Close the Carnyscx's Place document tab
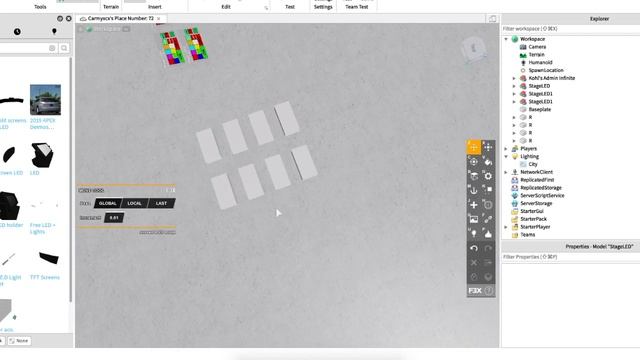Screen dimensions: 640x360 pyautogui.click(x=159, y=19)
